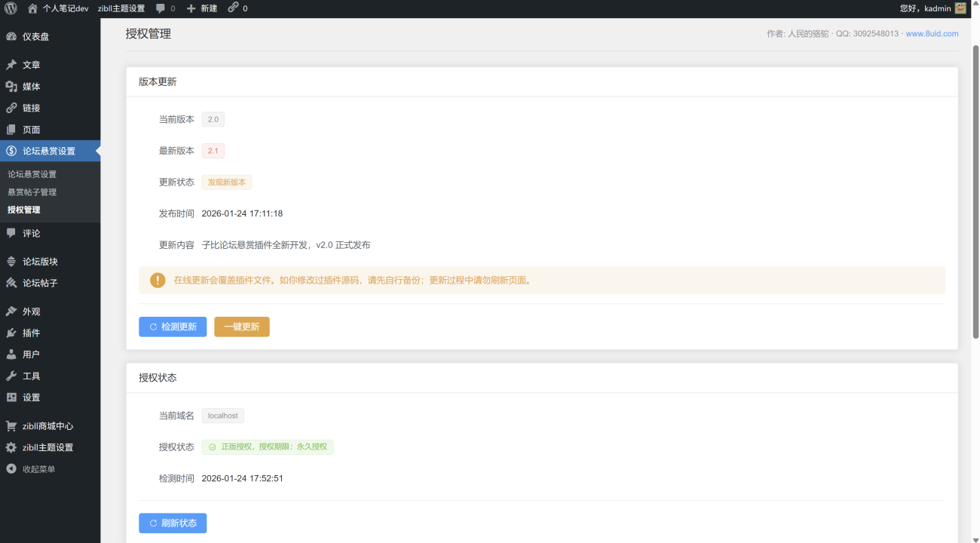Visit the www.8uid.com link
980x543 pixels.
point(932,34)
